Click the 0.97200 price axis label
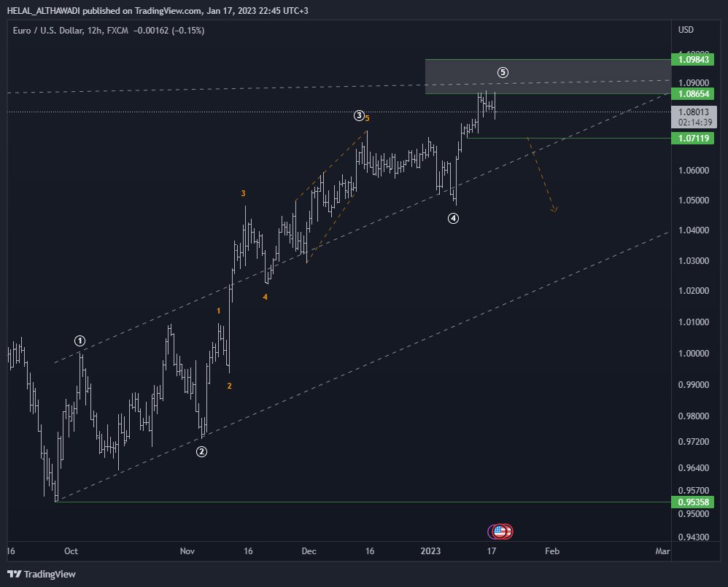 click(694, 442)
